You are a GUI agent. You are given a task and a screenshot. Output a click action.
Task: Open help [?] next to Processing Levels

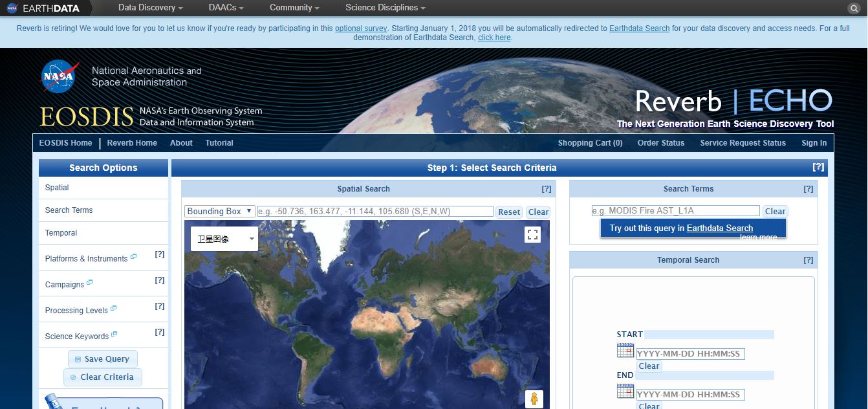[160, 306]
